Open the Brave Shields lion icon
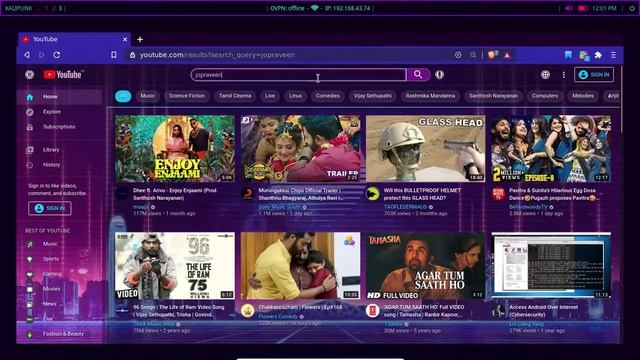 491,55
